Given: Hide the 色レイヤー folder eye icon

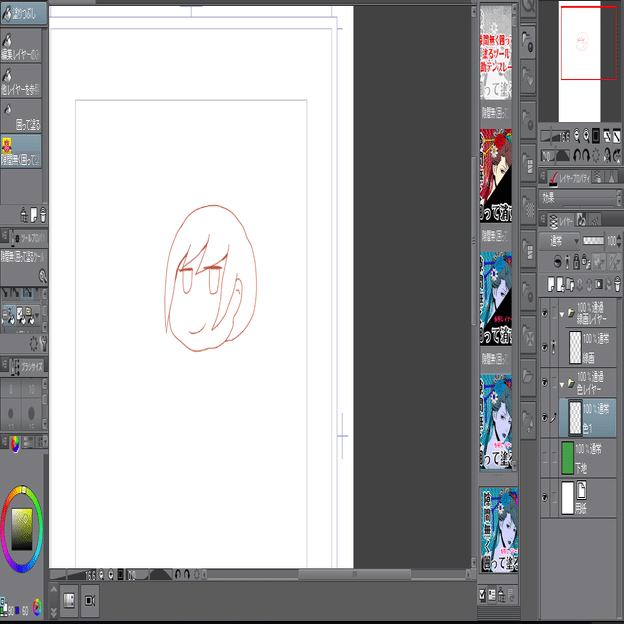Looking at the screenshot, I should [544, 382].
